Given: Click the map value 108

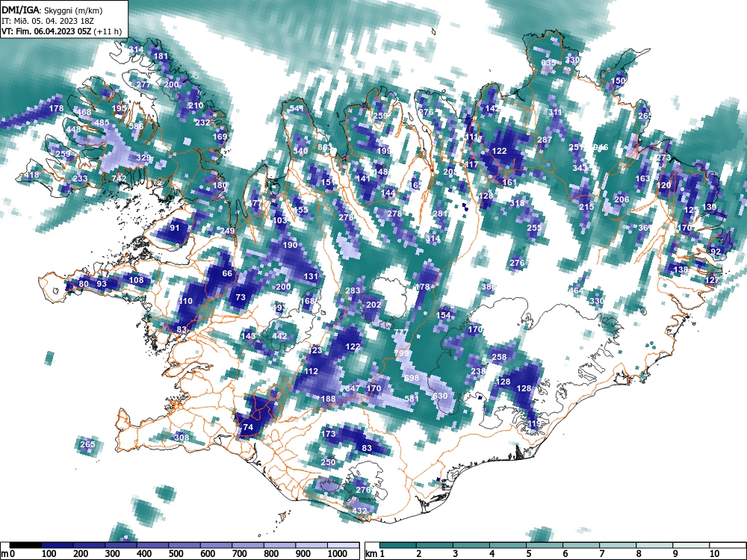Looking at the screenshot, I should pyautogui.click(x=136, y=279).
